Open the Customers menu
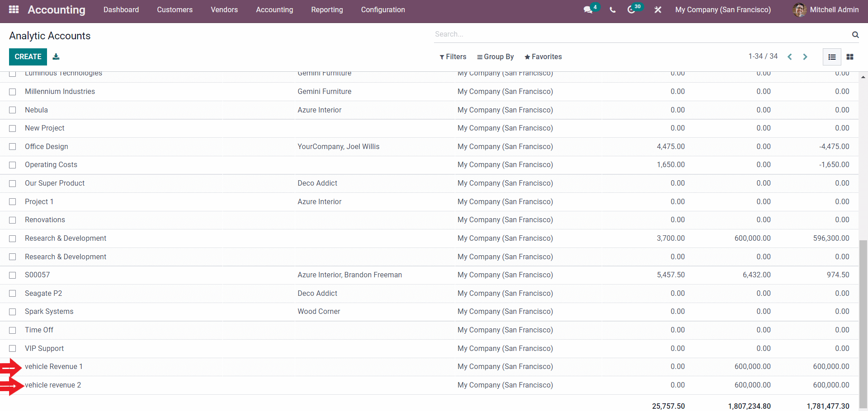Viewport: 868px width, 411px height. [175, 10]
